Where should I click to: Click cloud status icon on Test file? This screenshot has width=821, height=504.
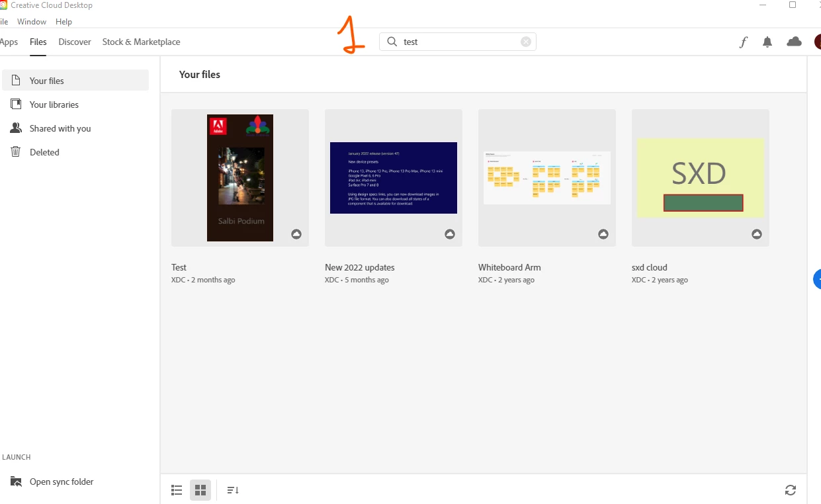tap(296, 234)
